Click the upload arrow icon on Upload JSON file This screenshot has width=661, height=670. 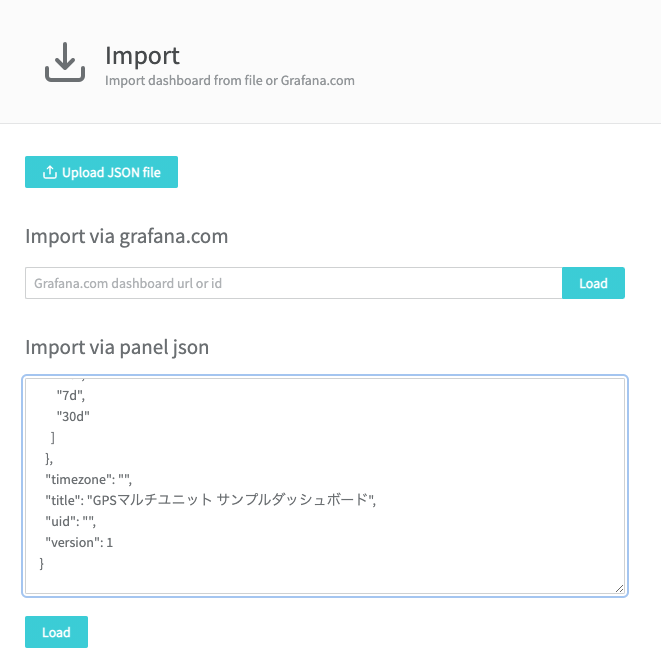tap(50, 172)
